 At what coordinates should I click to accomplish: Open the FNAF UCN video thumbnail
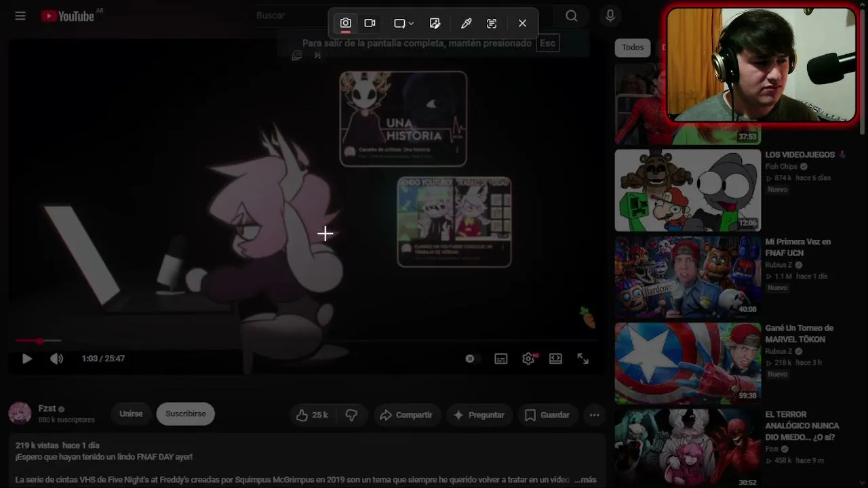click(688, 277)
